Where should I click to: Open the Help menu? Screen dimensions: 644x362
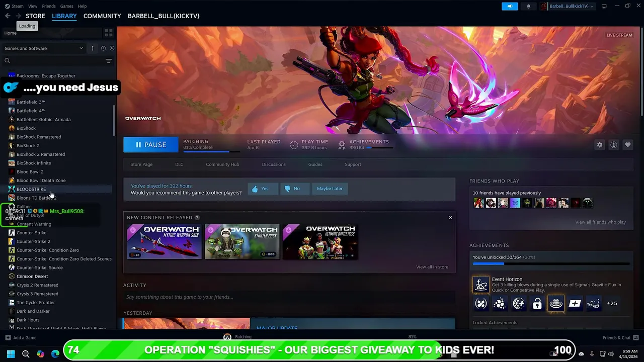point(82,6)
